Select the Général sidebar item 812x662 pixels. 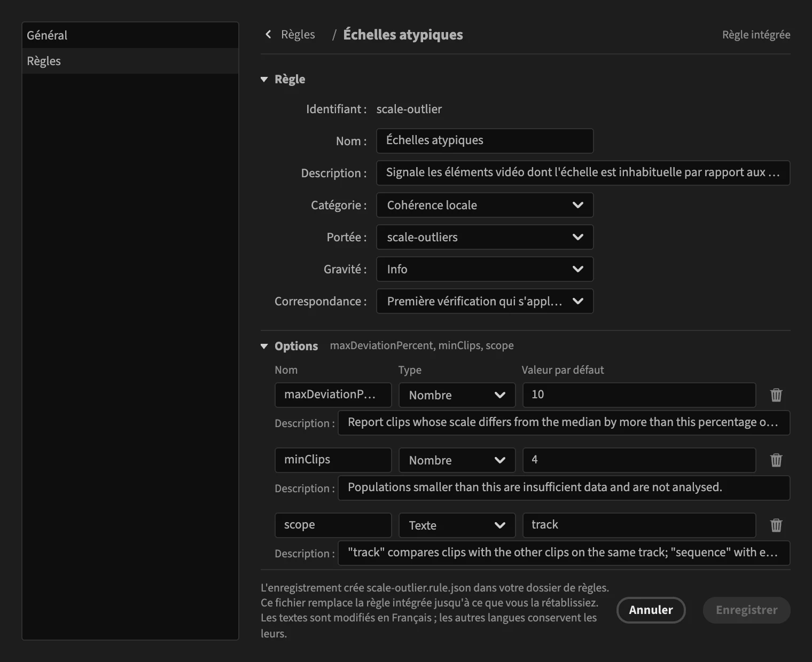coord(130,35)
